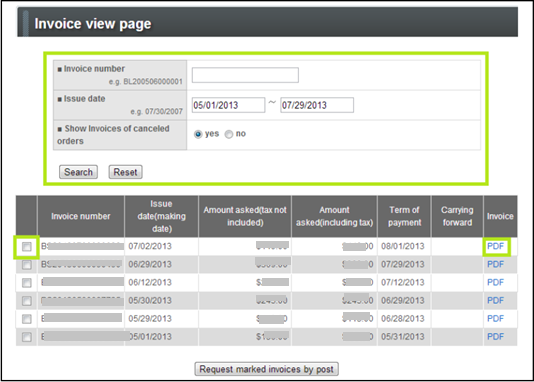Tick the box for the 05/01/2013 invoice
This screenshot has height=382, width=534.
27,337
